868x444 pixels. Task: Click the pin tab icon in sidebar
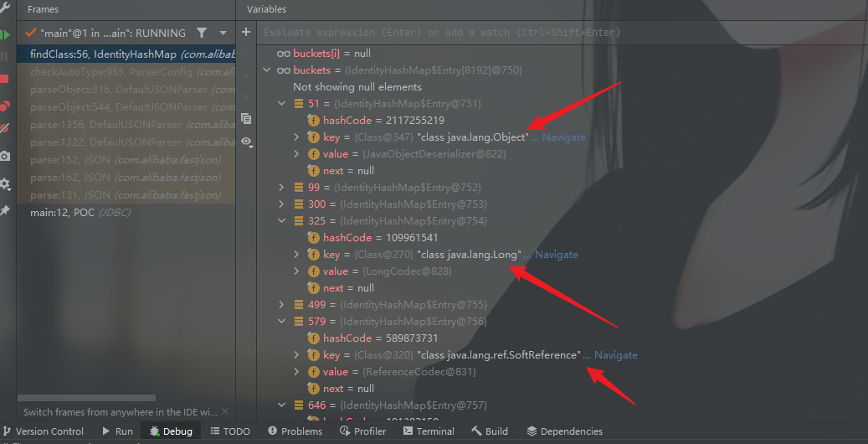[x=4, y=210]
